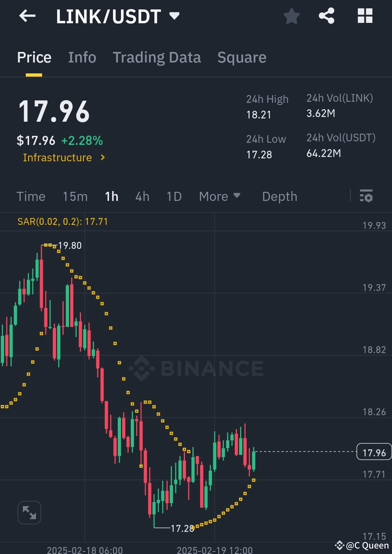
Task: Open the Info section
Action: click(x=82, y=57)
